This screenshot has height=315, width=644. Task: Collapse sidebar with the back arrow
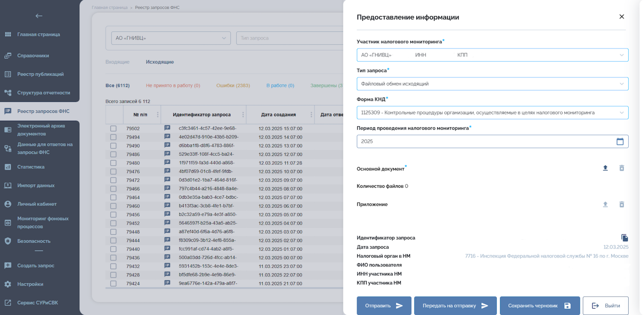click(x=39, y=16)
